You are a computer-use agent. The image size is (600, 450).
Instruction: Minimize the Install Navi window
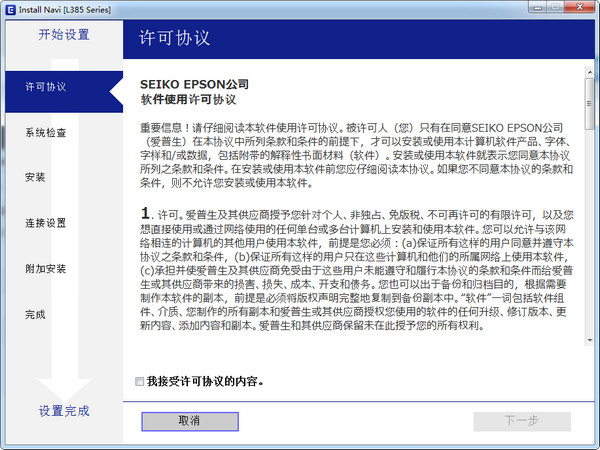click(x=538, y=7)
